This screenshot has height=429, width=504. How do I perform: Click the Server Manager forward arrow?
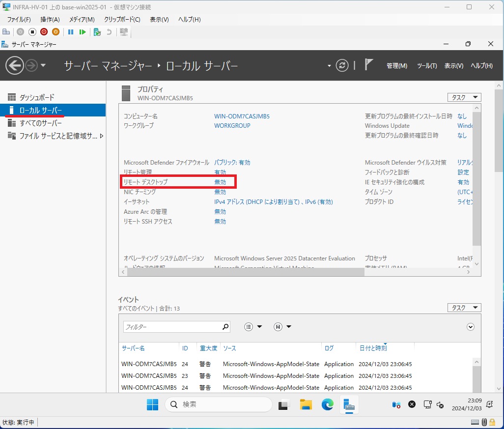(x=31, y=66)
